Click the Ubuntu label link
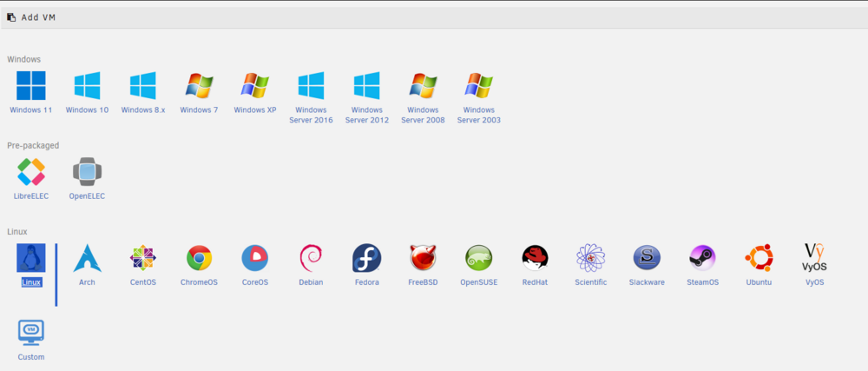This screenshot has width=868, height=371. [759, 282]
